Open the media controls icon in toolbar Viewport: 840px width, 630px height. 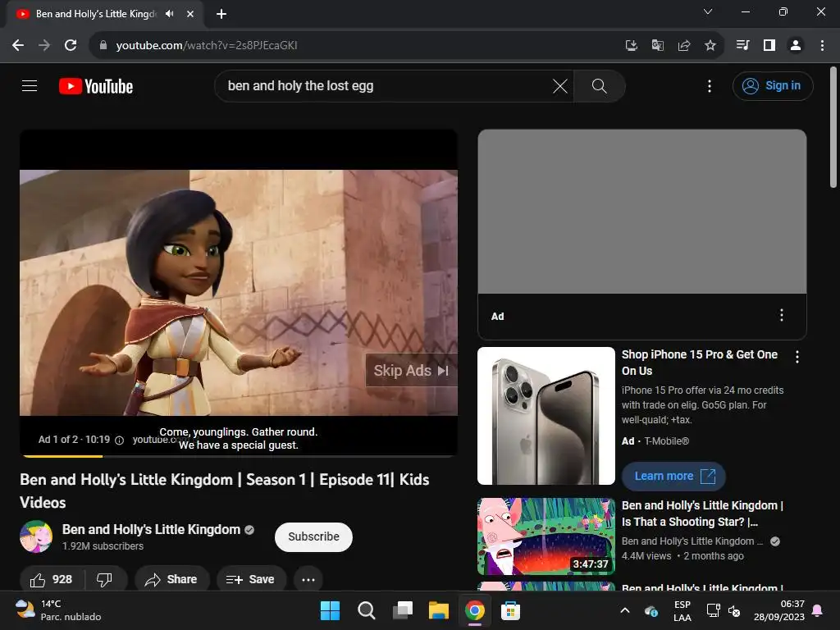[742, 45]
